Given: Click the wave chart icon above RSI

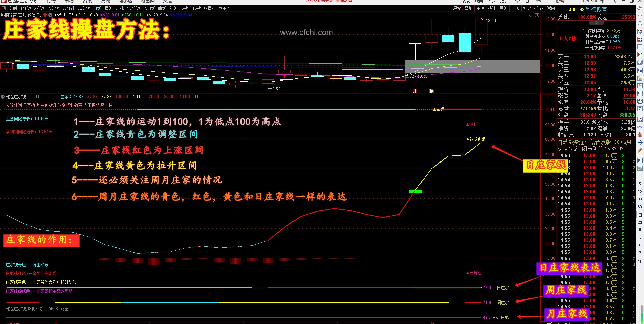Looking at the screenshot, I should point(640,119).
